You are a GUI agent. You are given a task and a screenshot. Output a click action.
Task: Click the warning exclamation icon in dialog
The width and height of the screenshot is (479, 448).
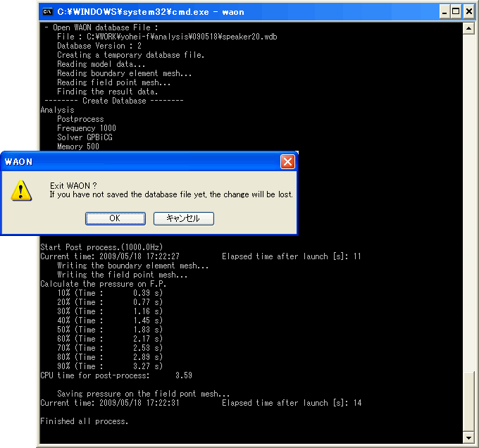tap(21, 191)
